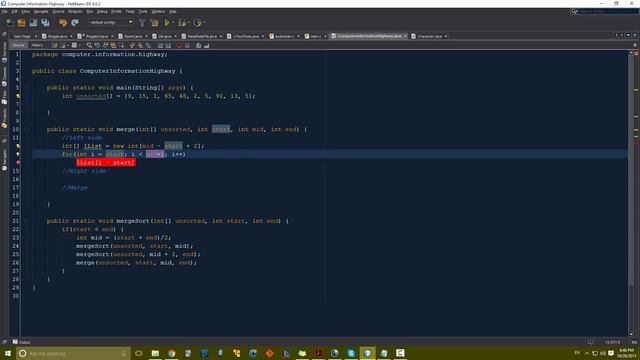Image resolution: width=640 pixels, height=360 pixels.
Task: Click Find Previous Occurrence editor icon
Action: (x=97, y=45)
